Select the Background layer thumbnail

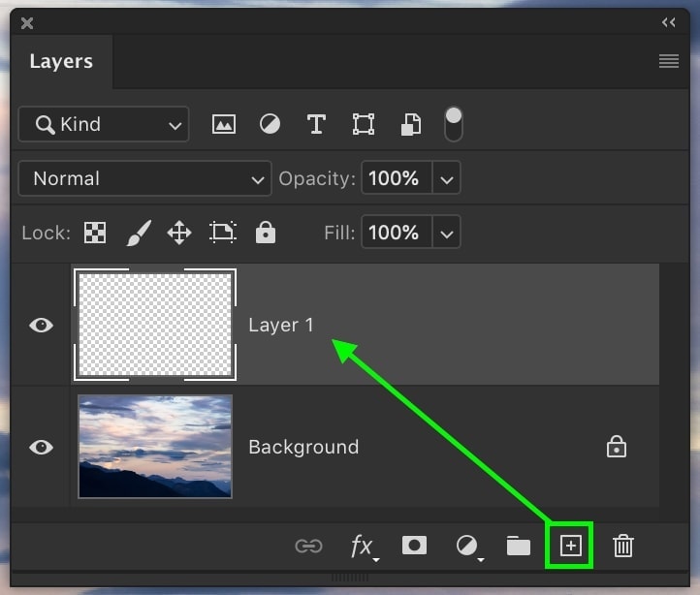point(155,447)
